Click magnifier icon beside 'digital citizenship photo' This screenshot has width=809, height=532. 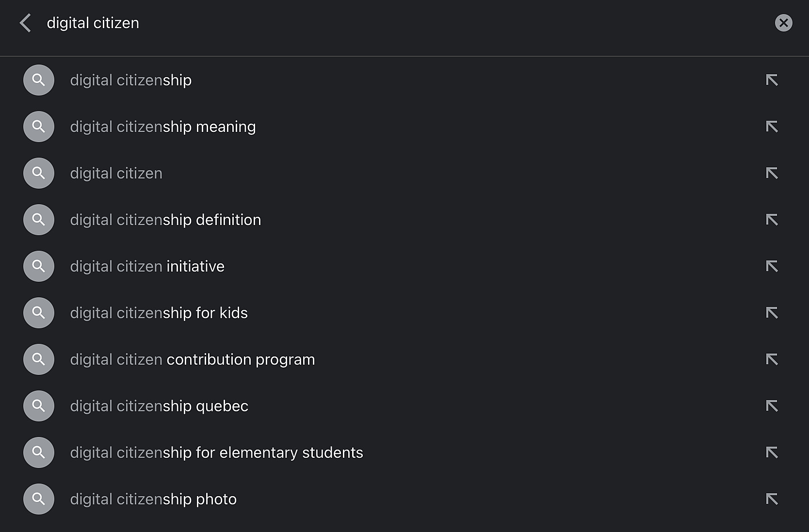coord(39,499)
